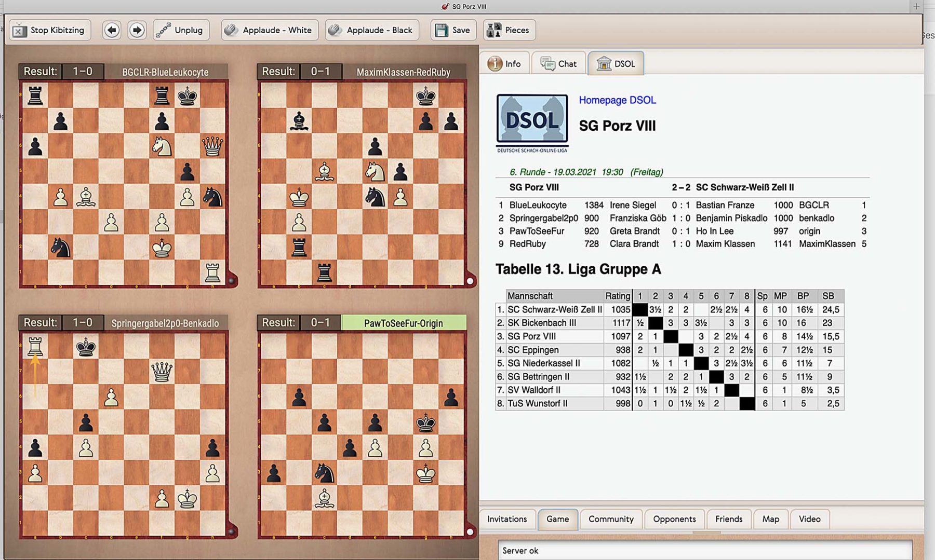This screenshot has height=560, width=935.
Task: Applaud the White player
Action: click(269, 30)
